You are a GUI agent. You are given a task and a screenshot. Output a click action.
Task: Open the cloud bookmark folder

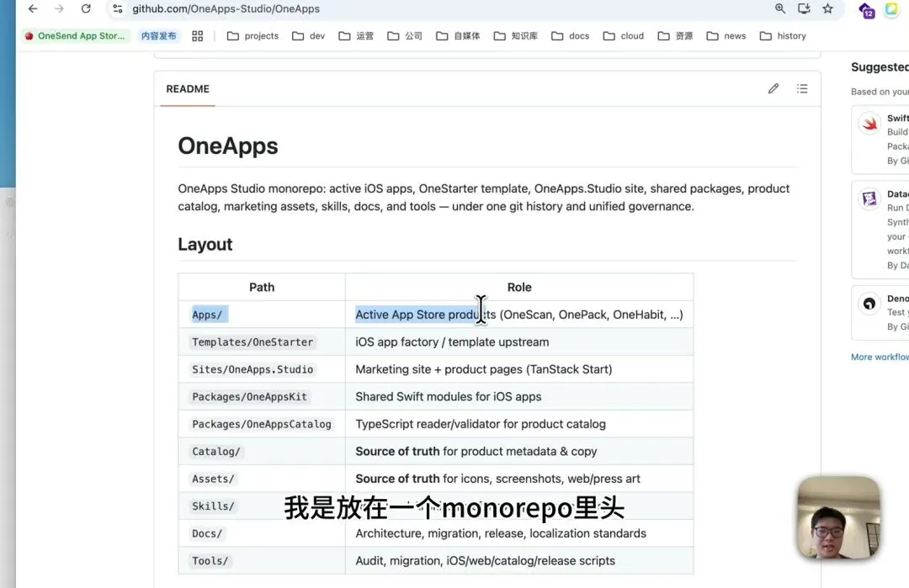(624, 36)
